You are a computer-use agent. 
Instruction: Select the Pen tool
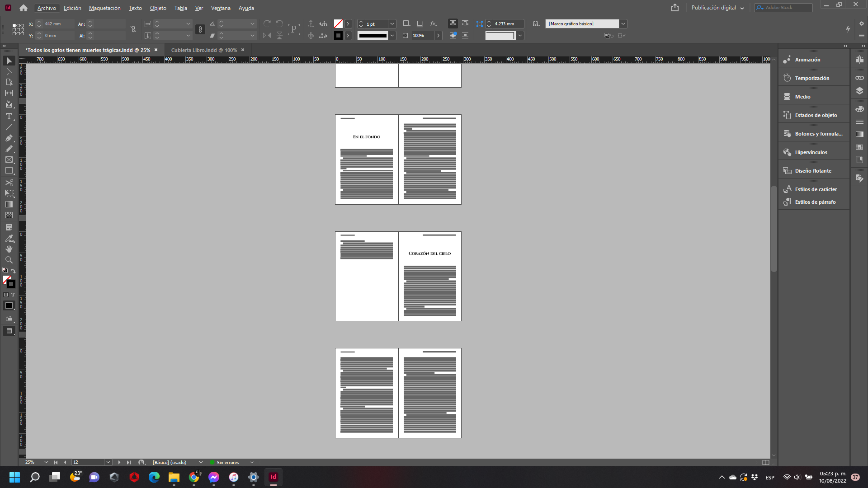pos(9,138)
